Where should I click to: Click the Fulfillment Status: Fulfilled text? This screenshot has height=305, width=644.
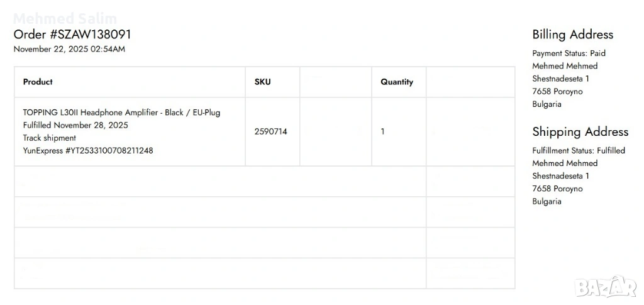579,150
